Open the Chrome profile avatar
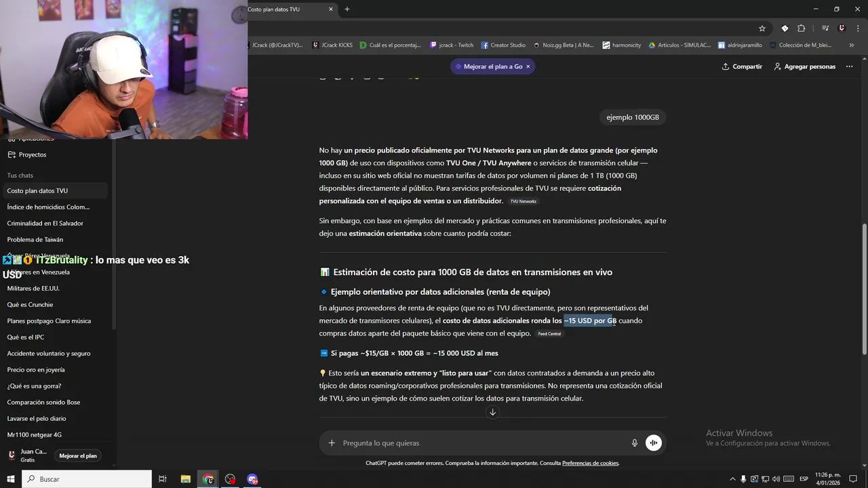Screen dimensions: 868x488 pos(842,28)
